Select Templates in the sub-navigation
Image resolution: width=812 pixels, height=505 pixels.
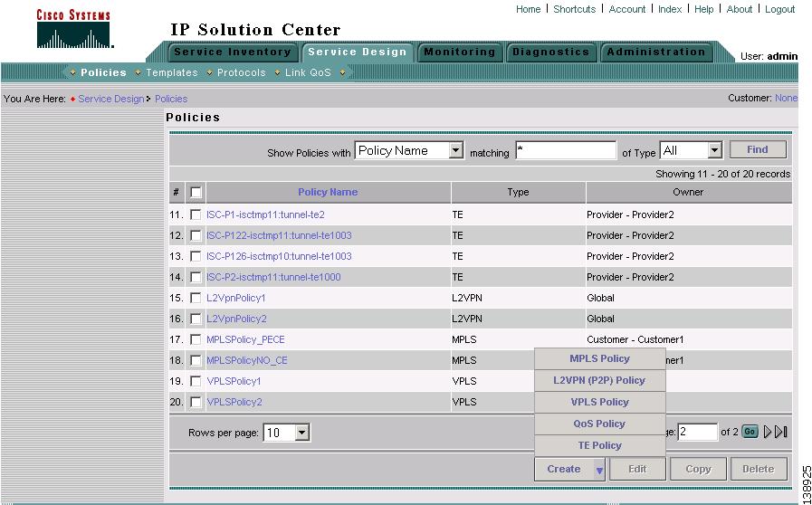tap(172, 72)
